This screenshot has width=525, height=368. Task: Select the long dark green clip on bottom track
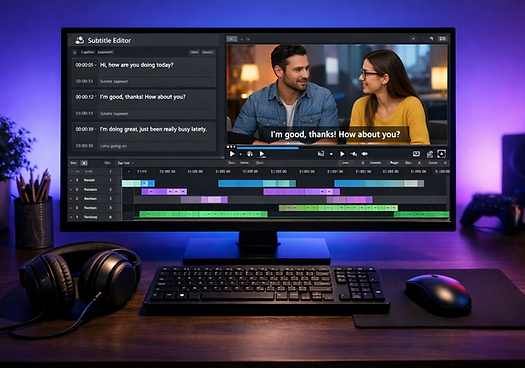(203, 214)
